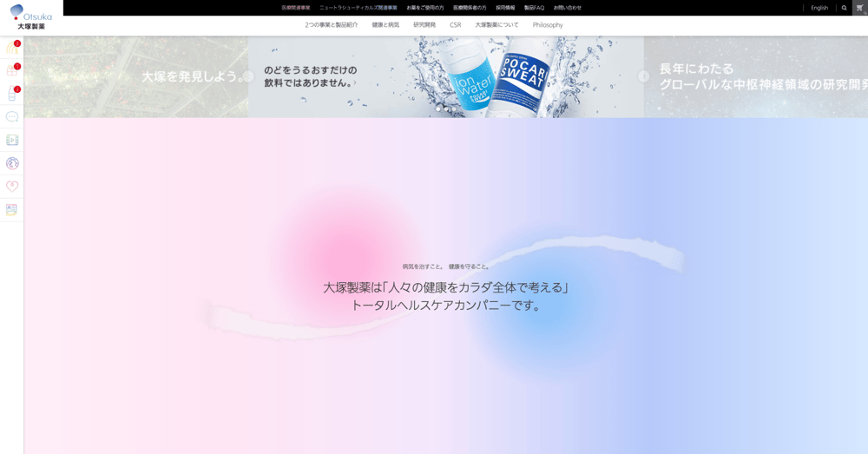Select first carousel pagination dot
This screenshot has height=454, width=868.
pos(438,109)
